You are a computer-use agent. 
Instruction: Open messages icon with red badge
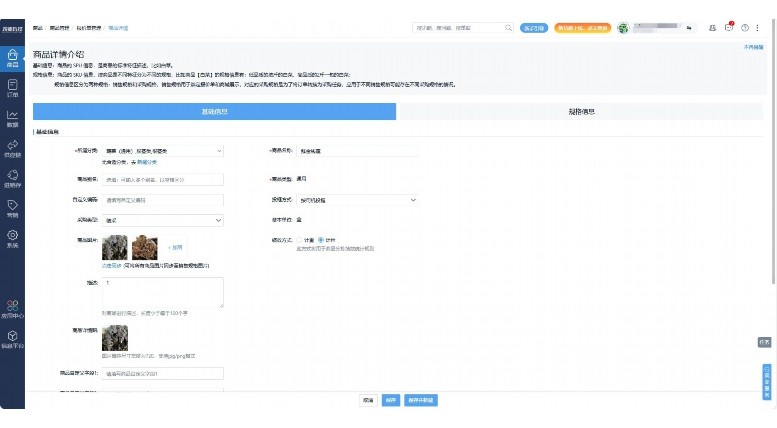(728, 27)
